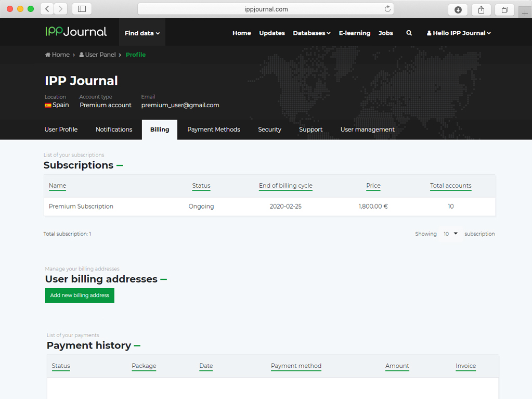The height and width of the screenshot is (399, 532).
Task: Open Safari's tab overview icon
Action: click(x=504, y=9)
